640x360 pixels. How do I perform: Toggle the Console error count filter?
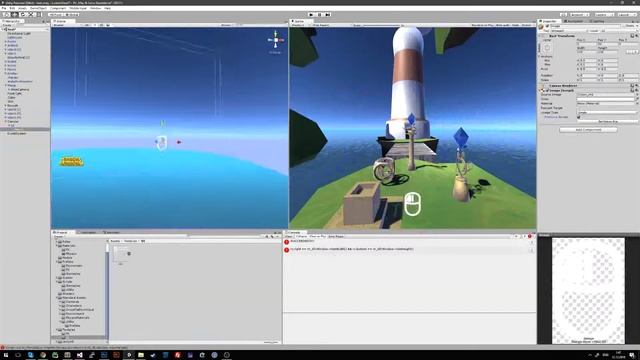coord(530,236)
